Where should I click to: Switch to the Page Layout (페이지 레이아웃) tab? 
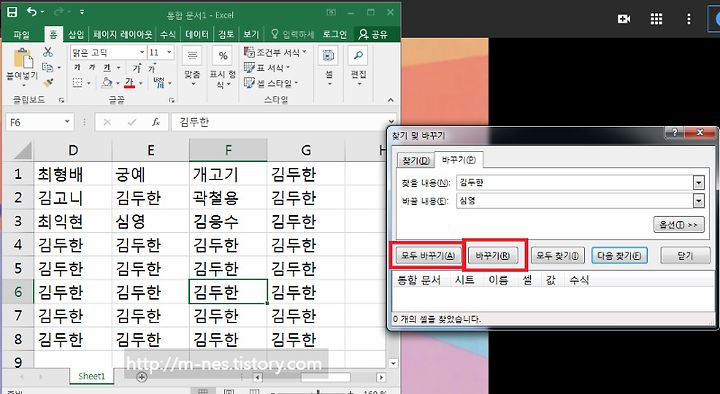pyautogui.click(x=122, y=34)
